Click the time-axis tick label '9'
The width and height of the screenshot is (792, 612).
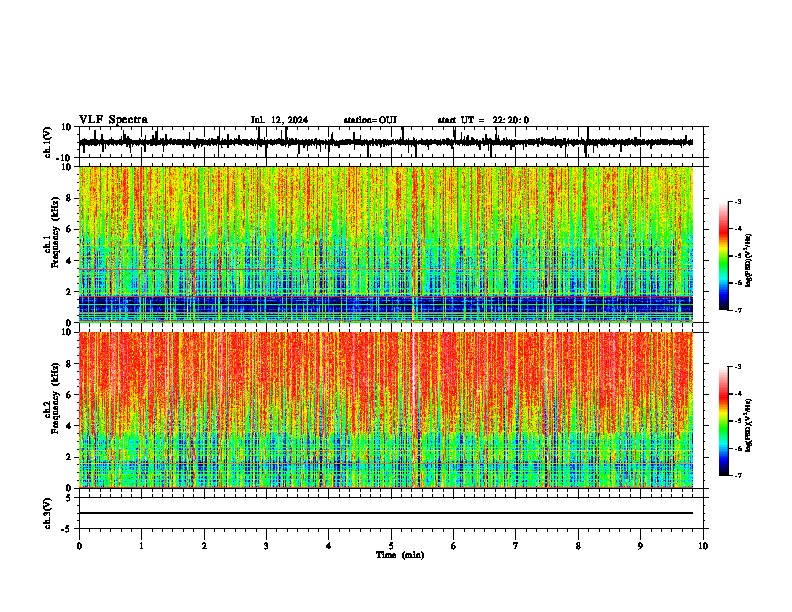point(640,546)
